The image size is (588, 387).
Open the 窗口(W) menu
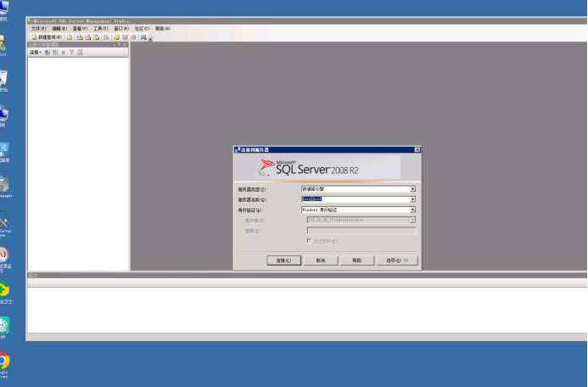pyautogui.click(x=121, y=29)
